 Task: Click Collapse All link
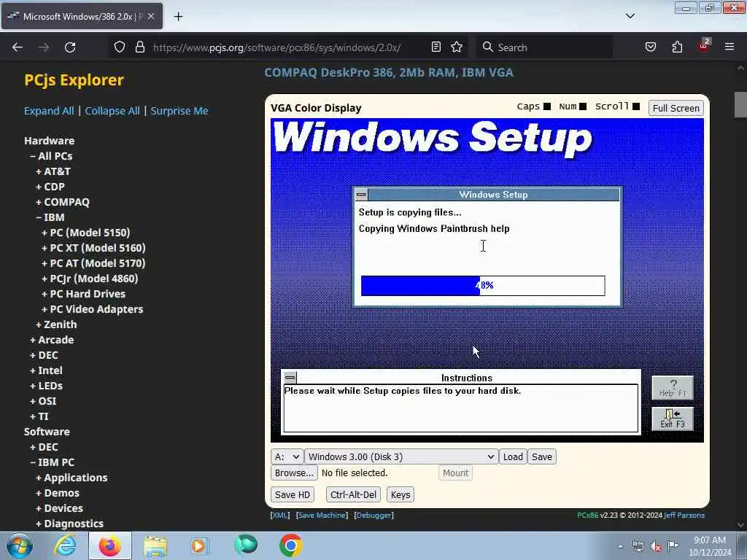[x=112, y=111]
